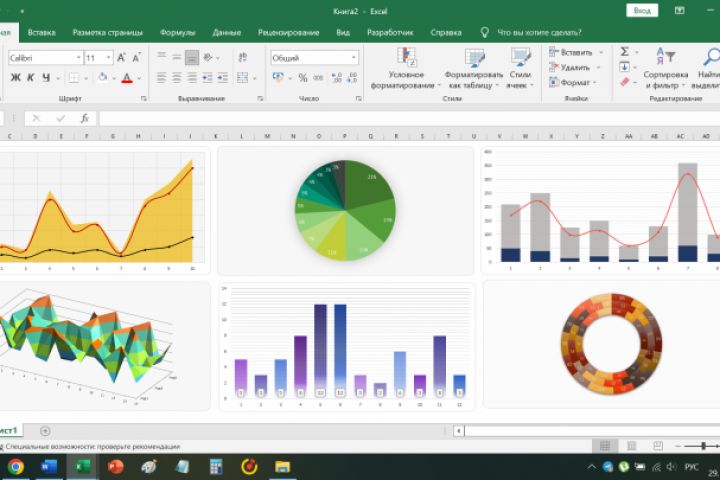
Task: Click the AutoSum sigma icon
Action: pos(624,51)
